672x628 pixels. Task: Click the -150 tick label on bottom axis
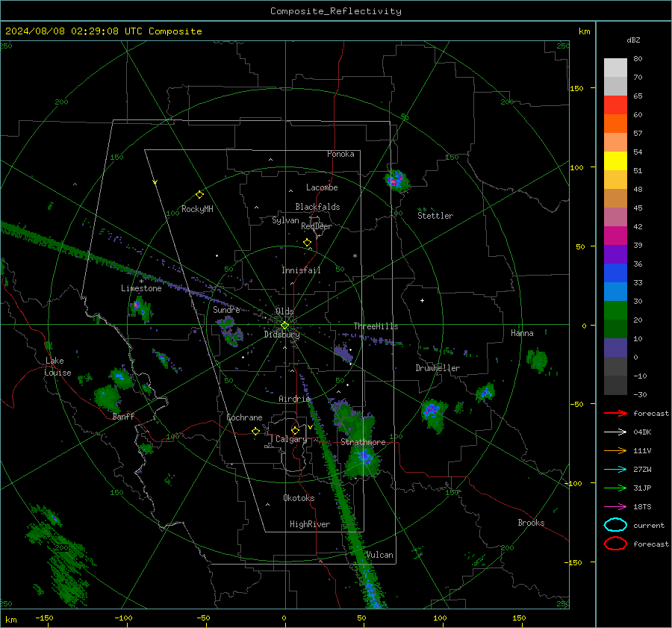(x=44, y=618)
